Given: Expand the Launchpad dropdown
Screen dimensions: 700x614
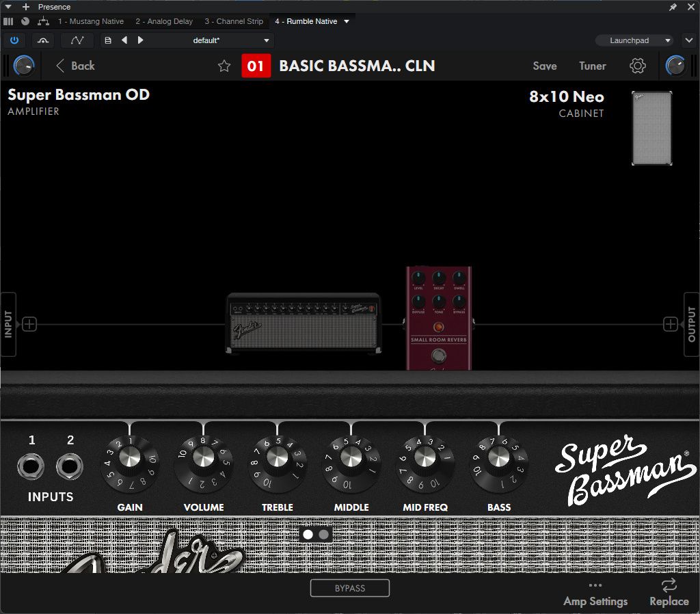Looking at the screenshot, I should click(634, 40).
